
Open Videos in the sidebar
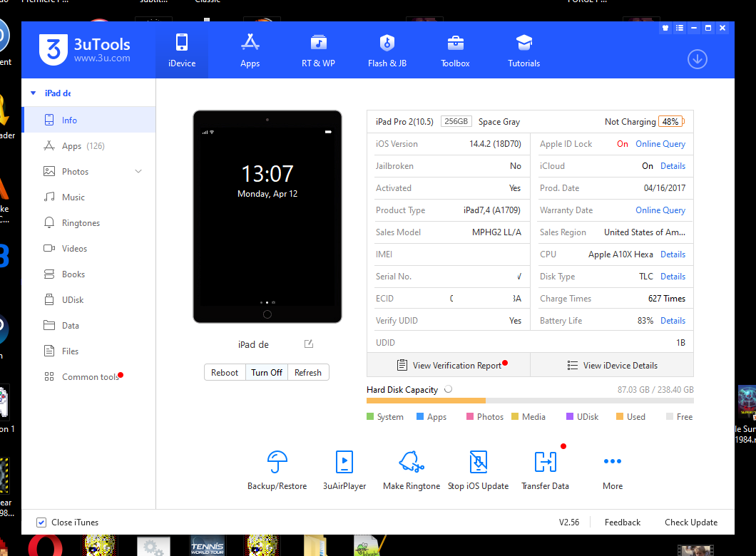(88, 249)
